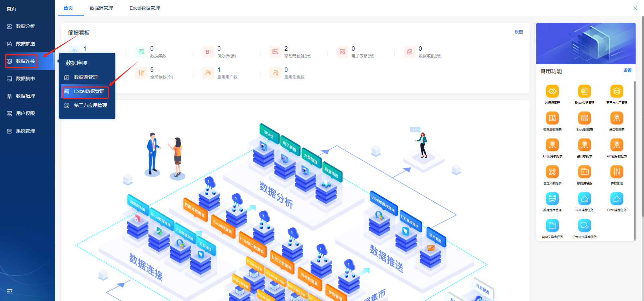Click the 数据集数 statistic icon
The width and height of the screenshot is (644, 301).
click(141, 52)
